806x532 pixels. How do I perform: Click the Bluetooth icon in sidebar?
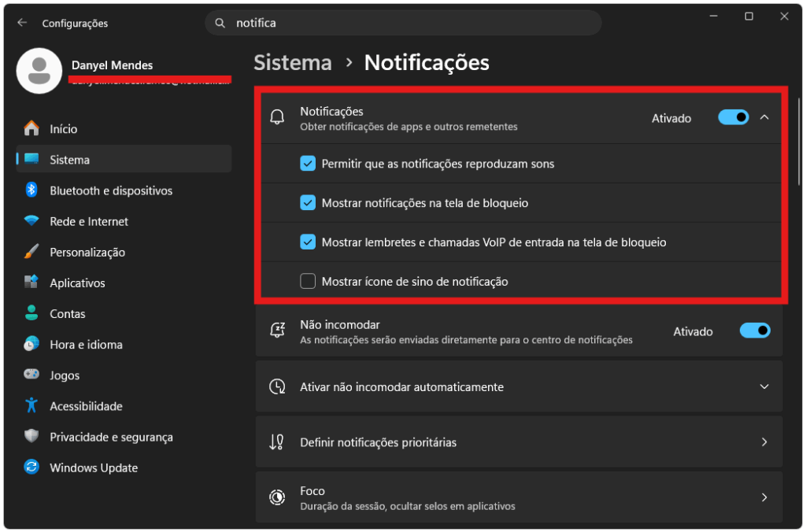point(31,190)
